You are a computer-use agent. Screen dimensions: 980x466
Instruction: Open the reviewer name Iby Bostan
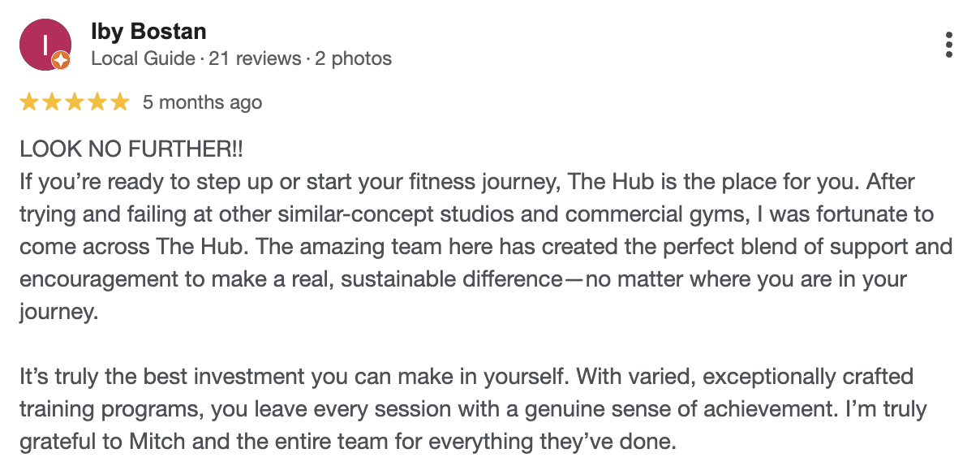[x=148, y=32]
